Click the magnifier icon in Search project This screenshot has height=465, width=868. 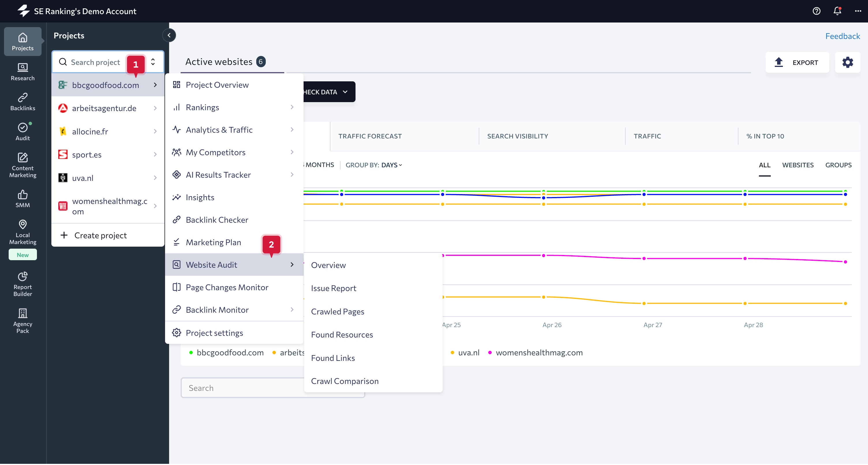coord(63,62)
